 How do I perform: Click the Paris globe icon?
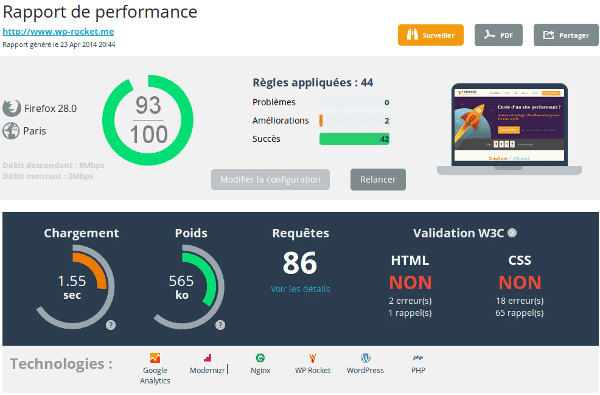coord(11,131)
